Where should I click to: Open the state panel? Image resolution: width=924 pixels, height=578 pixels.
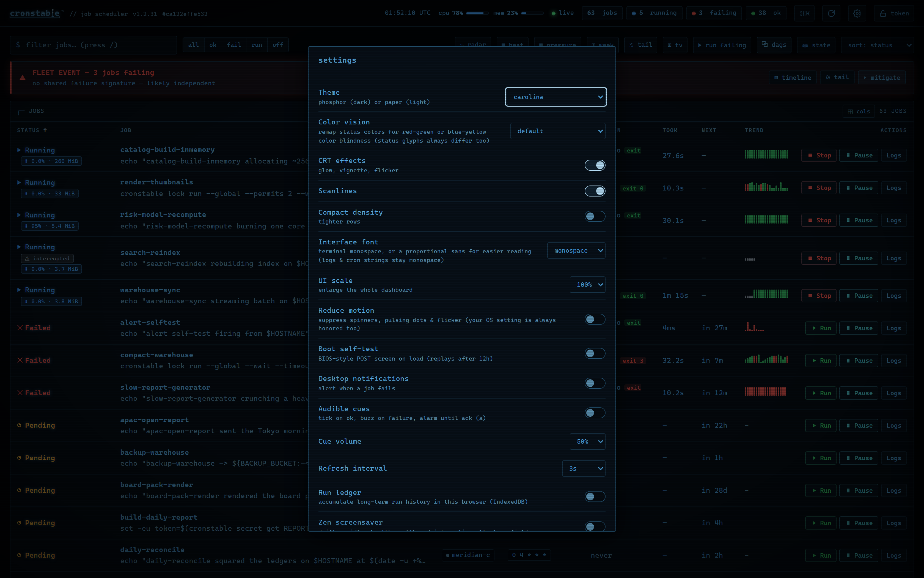pyautogui.click(x=816, y=45)
